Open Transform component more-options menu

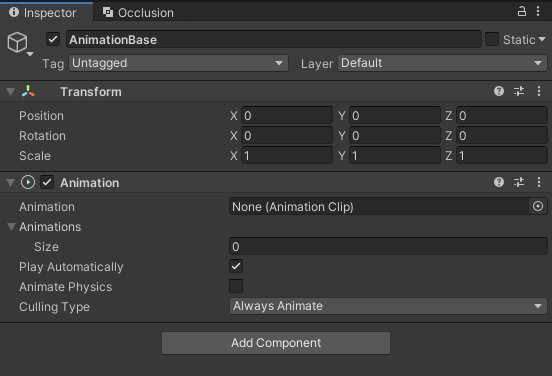tap(539, 92)
